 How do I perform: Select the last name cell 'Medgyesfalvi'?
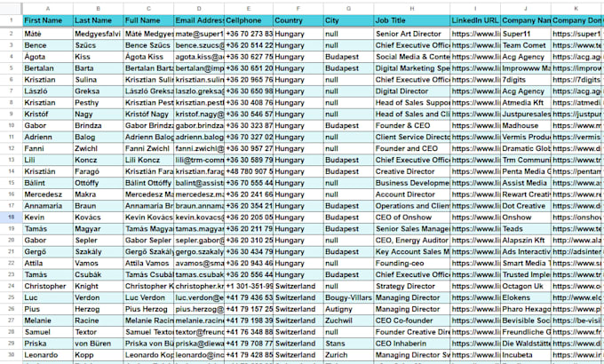point(99,34)
